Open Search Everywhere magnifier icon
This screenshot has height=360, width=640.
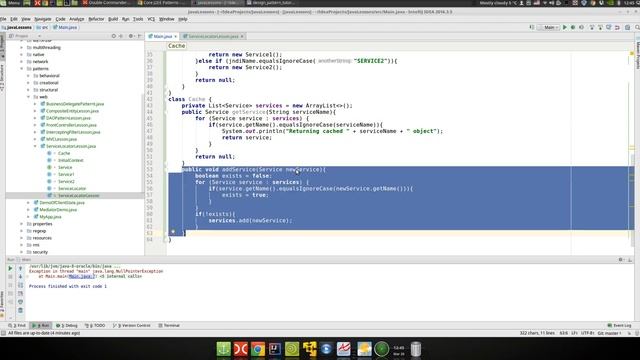(x=637, y=27)
